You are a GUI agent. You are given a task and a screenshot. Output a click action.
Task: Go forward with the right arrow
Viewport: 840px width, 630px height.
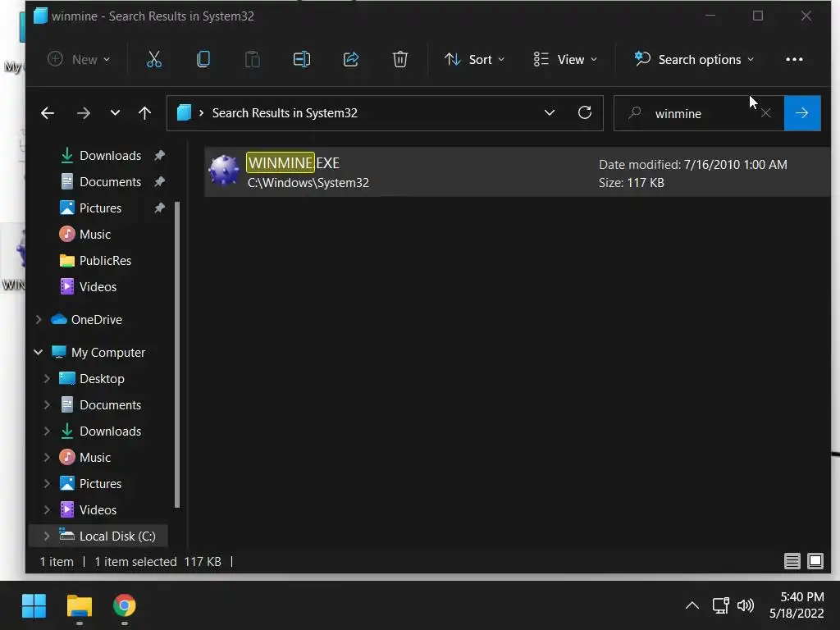(83, 113)
